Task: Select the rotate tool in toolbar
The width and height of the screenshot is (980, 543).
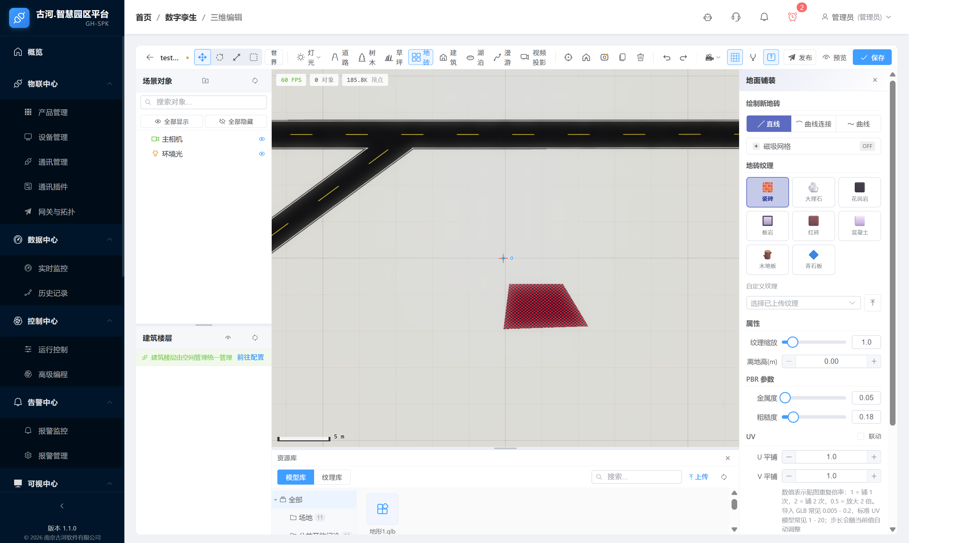Action: (x=220, y=57)
